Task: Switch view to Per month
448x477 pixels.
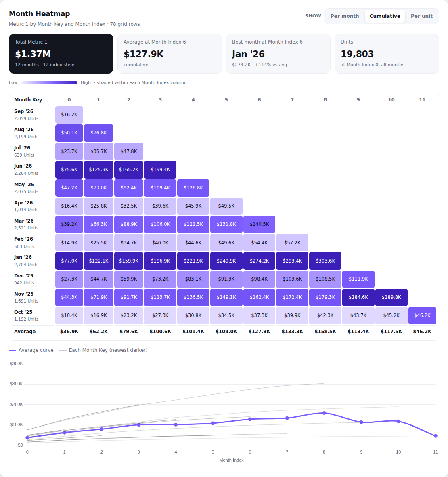Action: (345, 16)
